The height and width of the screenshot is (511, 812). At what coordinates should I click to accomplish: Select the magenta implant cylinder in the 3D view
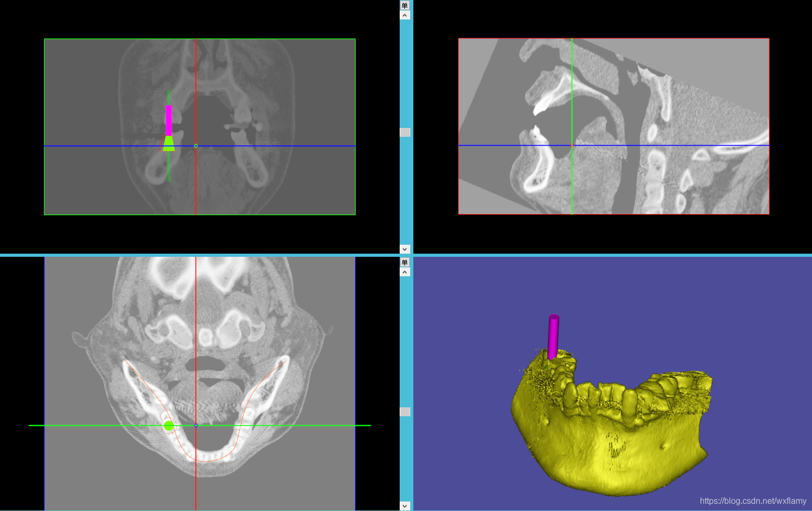point(553,337)
